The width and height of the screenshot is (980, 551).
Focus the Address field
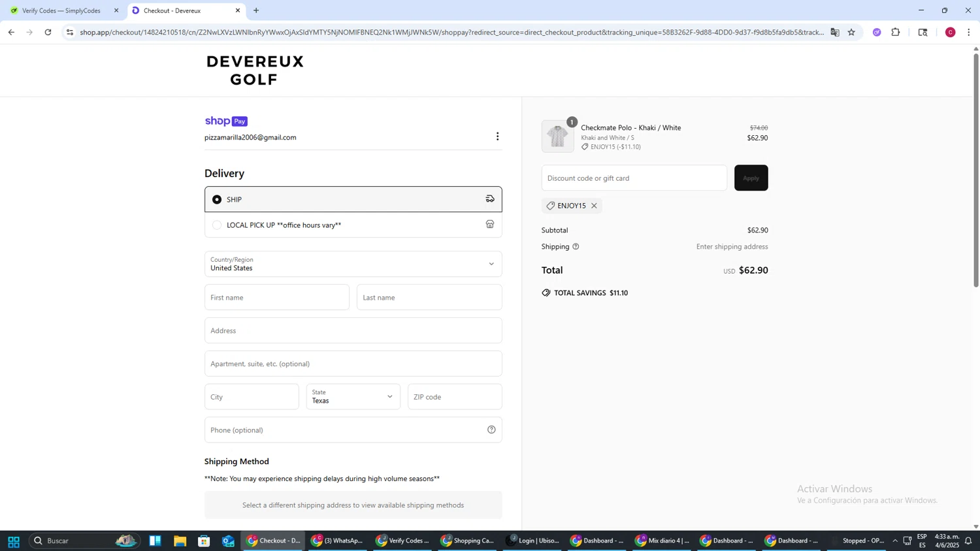click(353, 331)
